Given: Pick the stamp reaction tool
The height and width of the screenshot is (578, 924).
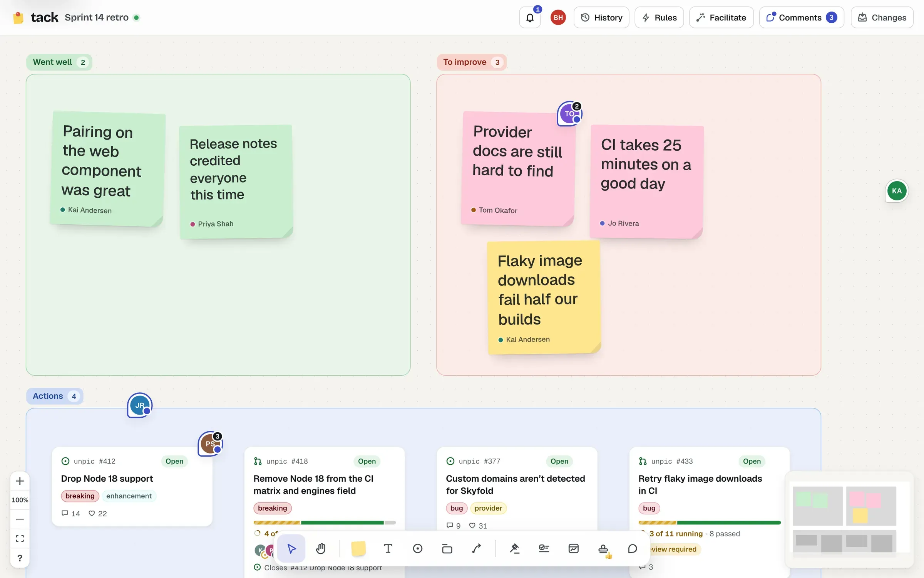Looking at the screenshot, I should click(603, 548).
